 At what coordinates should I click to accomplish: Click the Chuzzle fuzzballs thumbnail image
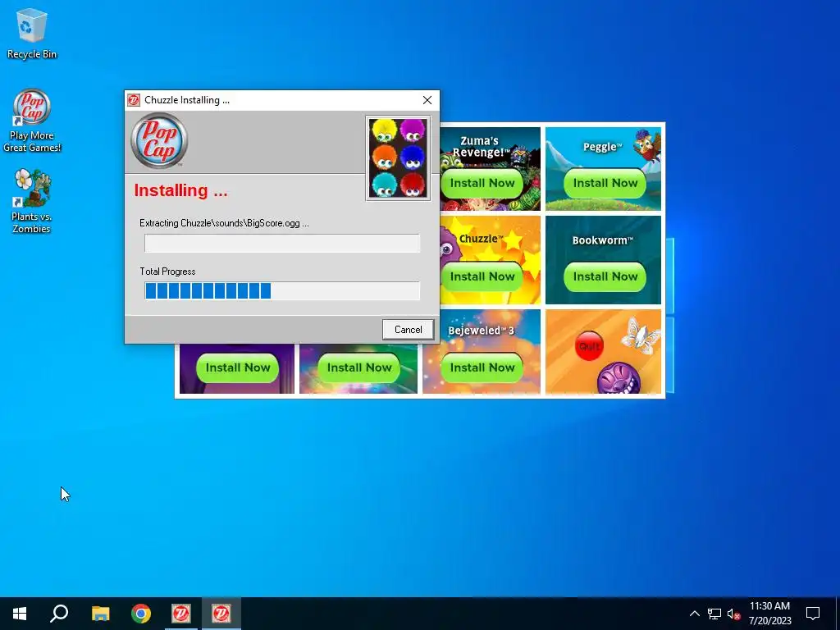[398, 158]
